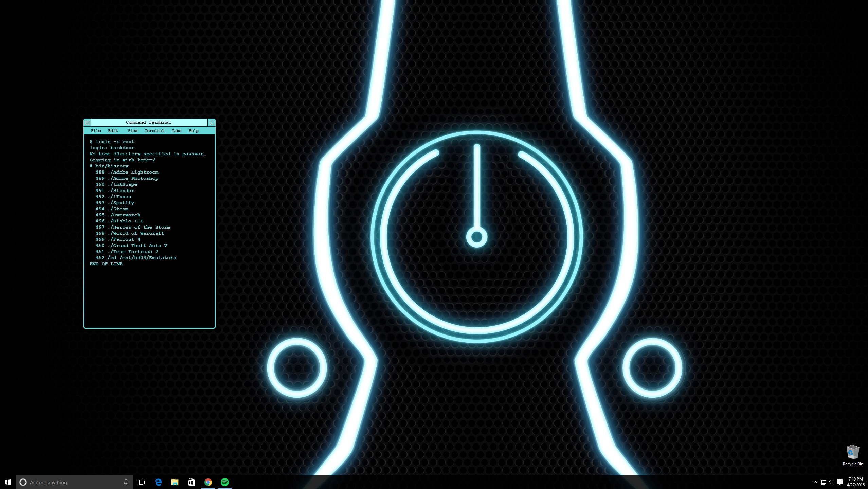Activate the microphone in search box

point(126,482)
